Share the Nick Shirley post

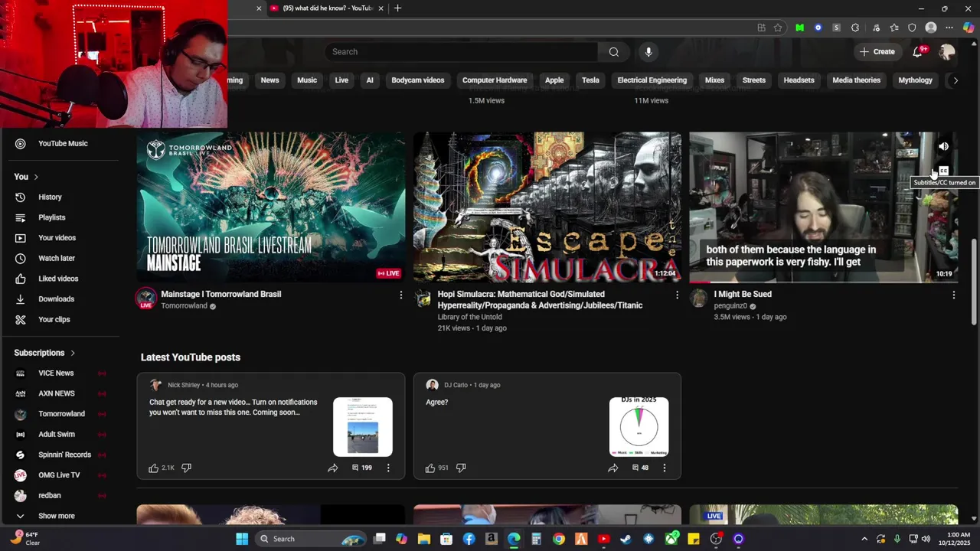[332, 468]
